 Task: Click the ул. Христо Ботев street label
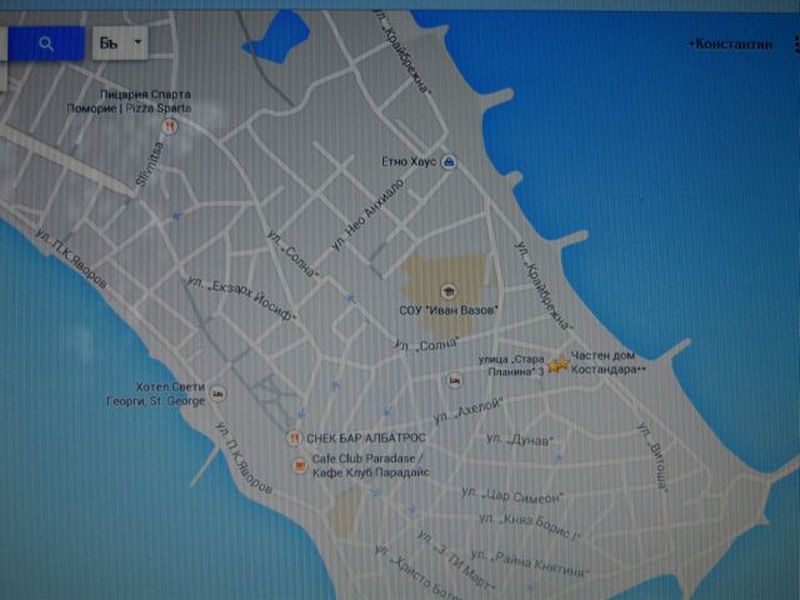coord(418,572)
